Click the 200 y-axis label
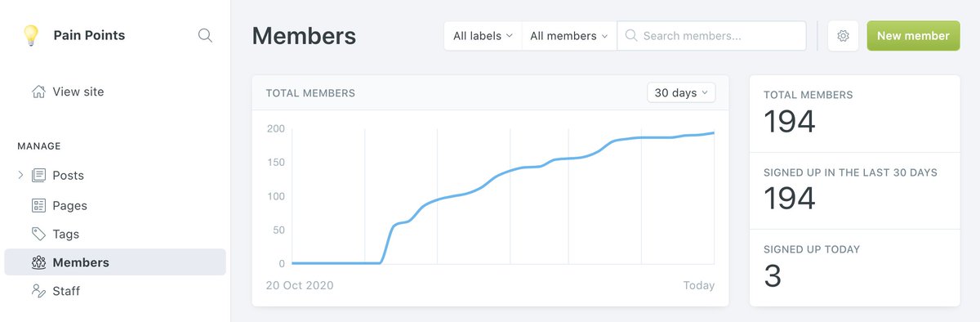Image resolution: width=980 pixels, height=322 pixels. [275, 128]
